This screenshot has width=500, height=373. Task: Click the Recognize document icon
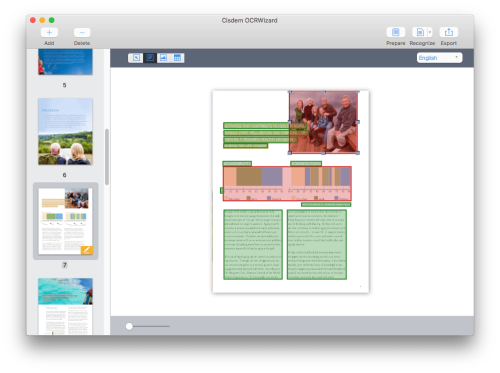tap(420, 32)
